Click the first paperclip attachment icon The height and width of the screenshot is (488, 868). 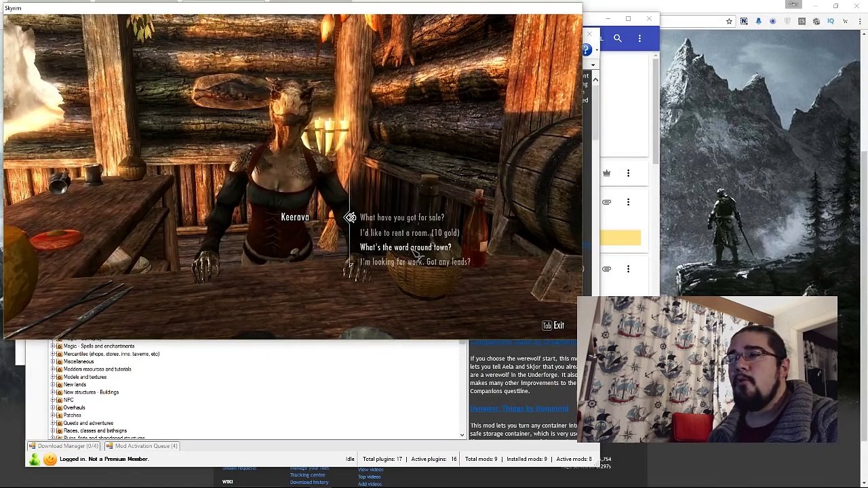607,202
